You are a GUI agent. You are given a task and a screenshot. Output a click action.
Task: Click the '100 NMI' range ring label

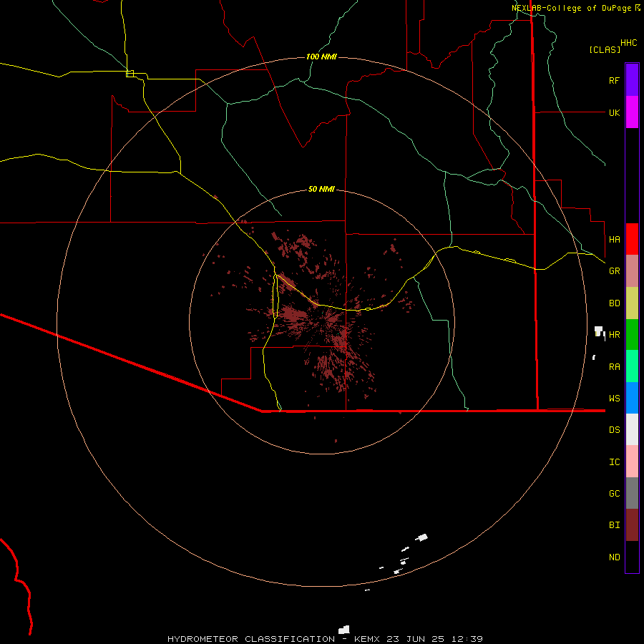pos(321,57)
